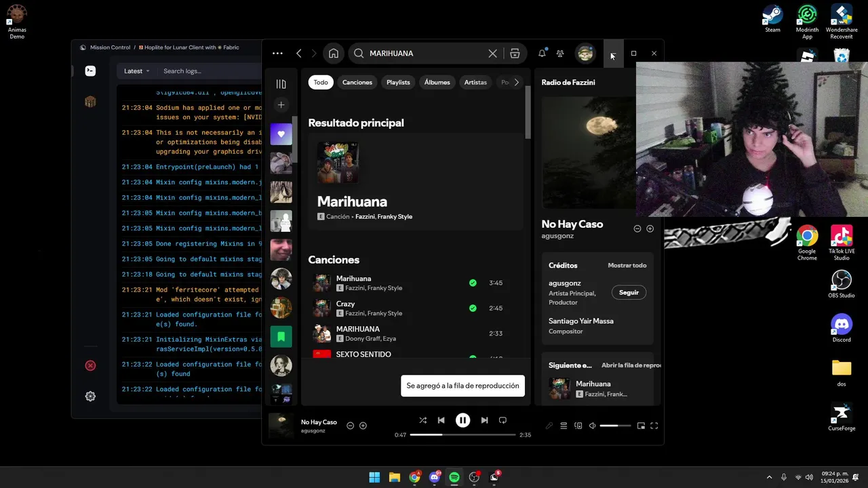The height and width of the screenshot is (488, 868).
Task: Toggle the lyrics microphone icon
Action: [x=549, y=426]
